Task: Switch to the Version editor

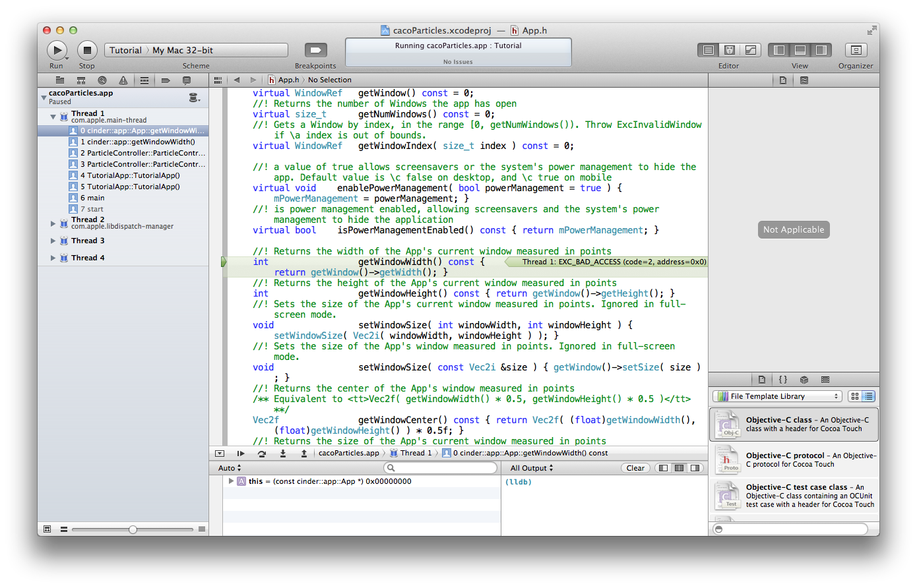Action: pyautogui.click(x=751, y=50)
